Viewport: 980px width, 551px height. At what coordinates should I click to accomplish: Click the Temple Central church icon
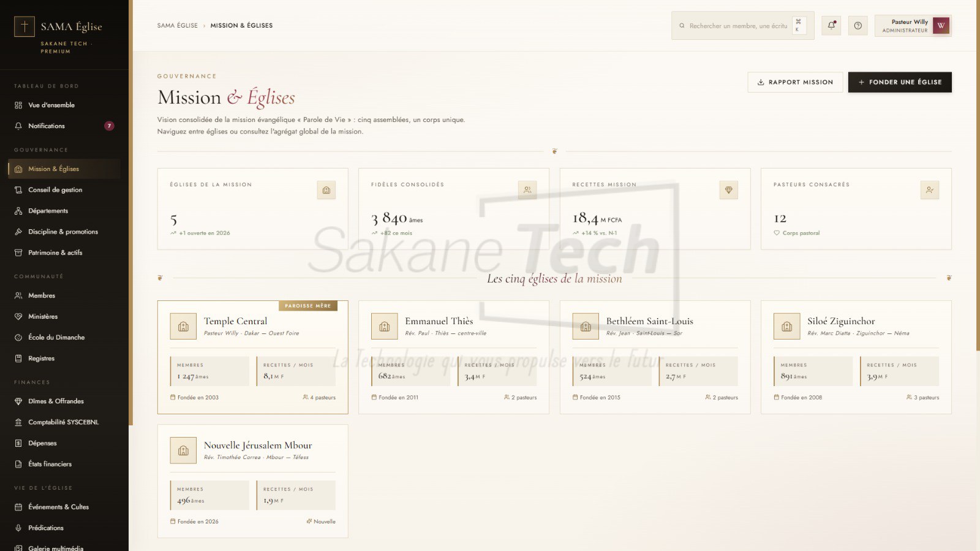tap(183, 326)
